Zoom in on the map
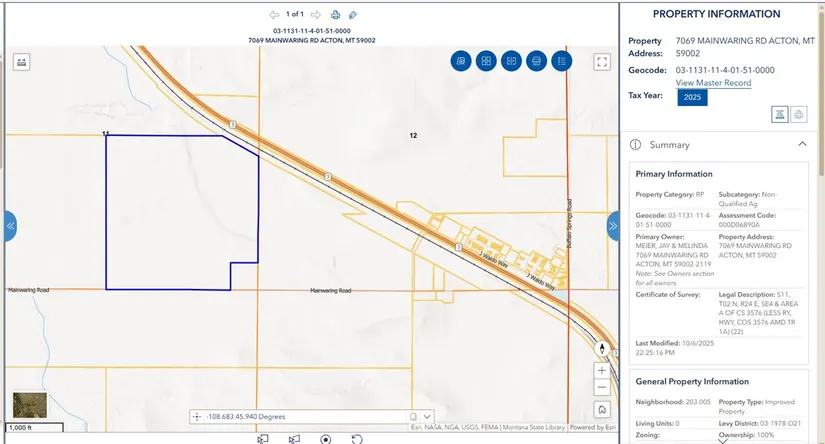825x444 pixels. coord(602,371)
